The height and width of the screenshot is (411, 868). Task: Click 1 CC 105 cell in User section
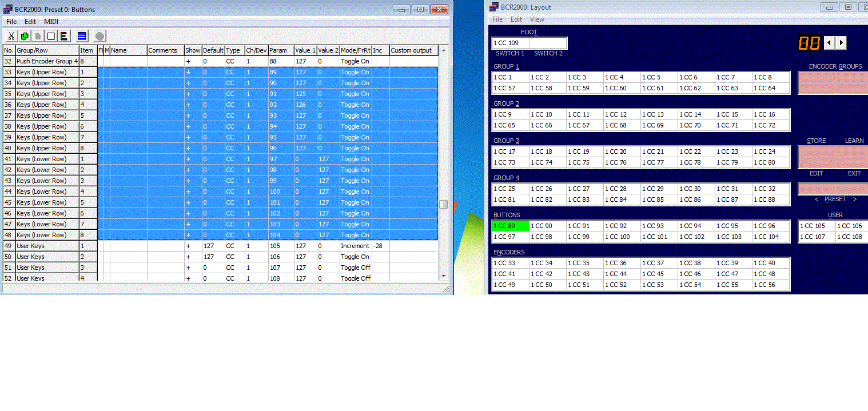pos(817,226)
